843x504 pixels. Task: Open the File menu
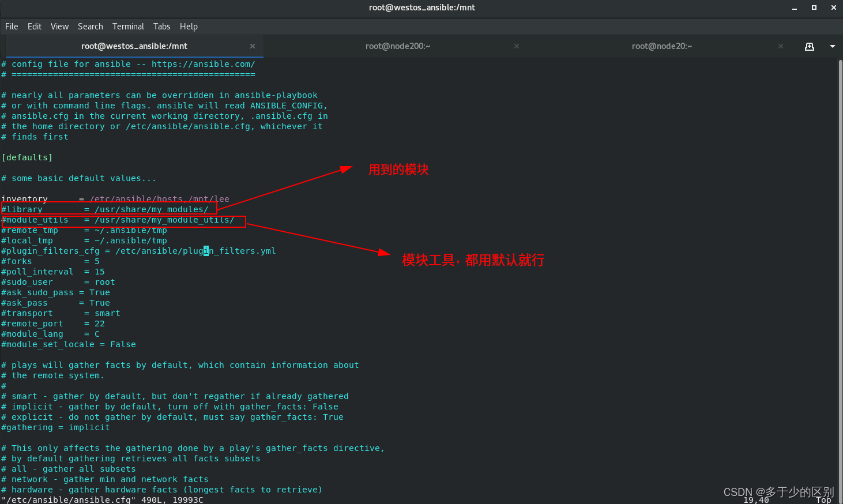point(12,27)
